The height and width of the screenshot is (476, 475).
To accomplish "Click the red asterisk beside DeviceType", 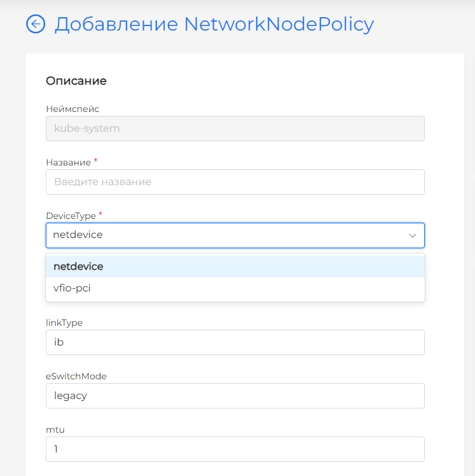I will (x=100, y=214).
